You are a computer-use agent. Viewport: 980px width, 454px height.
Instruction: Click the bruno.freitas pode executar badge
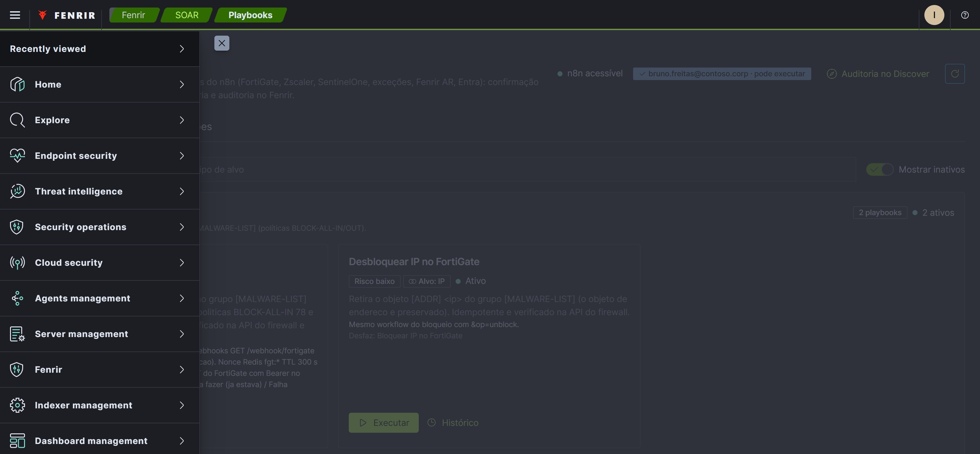click(x=722, y=74)
